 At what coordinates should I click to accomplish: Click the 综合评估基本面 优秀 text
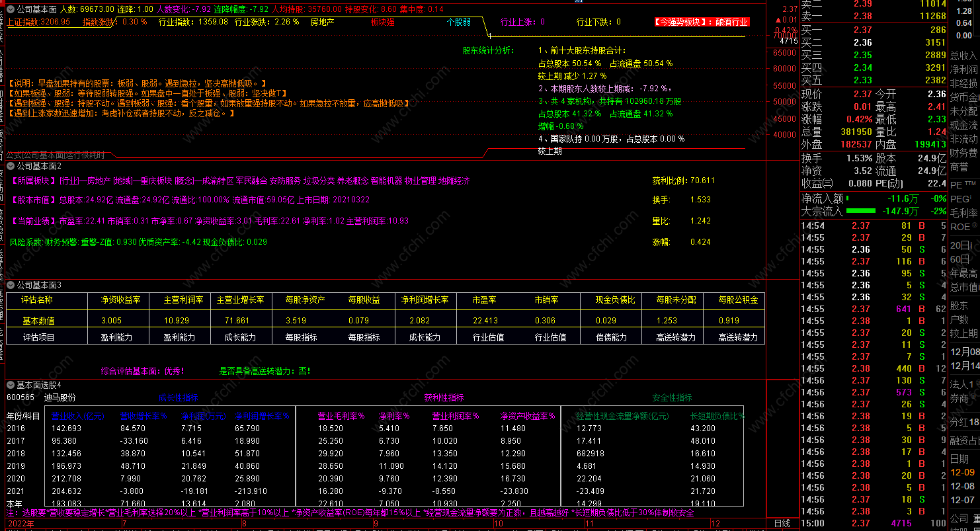point(143,371)
